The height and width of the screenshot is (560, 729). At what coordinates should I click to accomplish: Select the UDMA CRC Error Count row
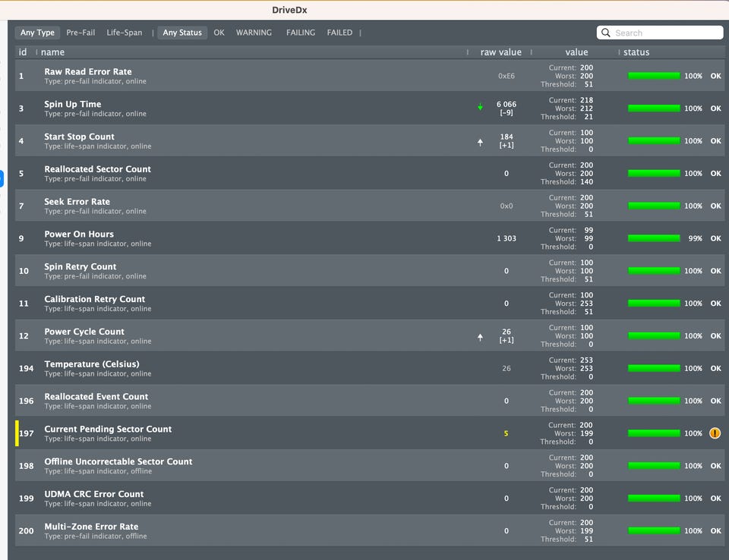tap(370, 499)
